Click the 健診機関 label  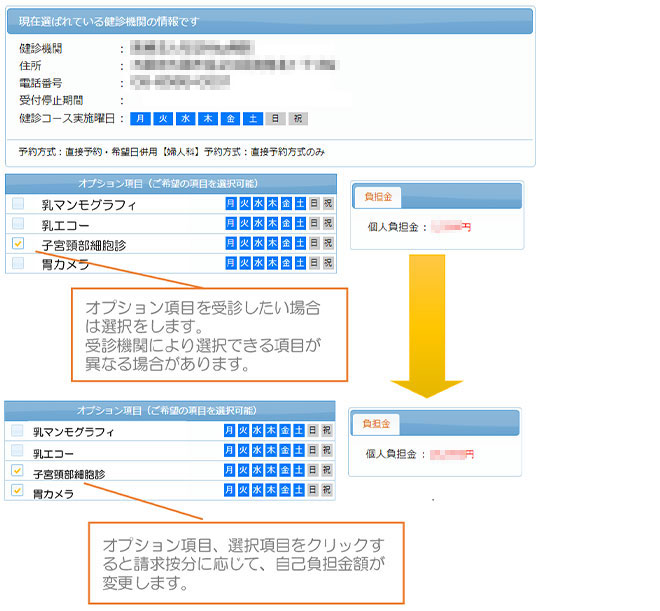pos(41,49)
